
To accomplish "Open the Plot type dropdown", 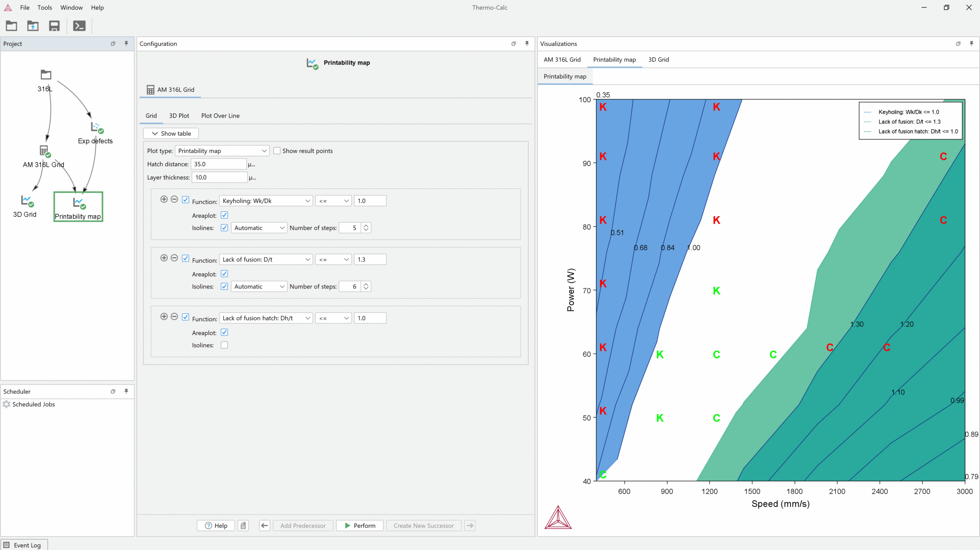I will coord(222,151).
